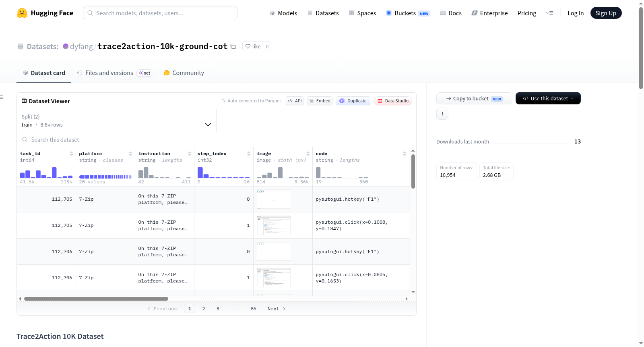Click the platform classes distribution bar
This screenshot has height=347, width=644.
[x=105, y=177]
